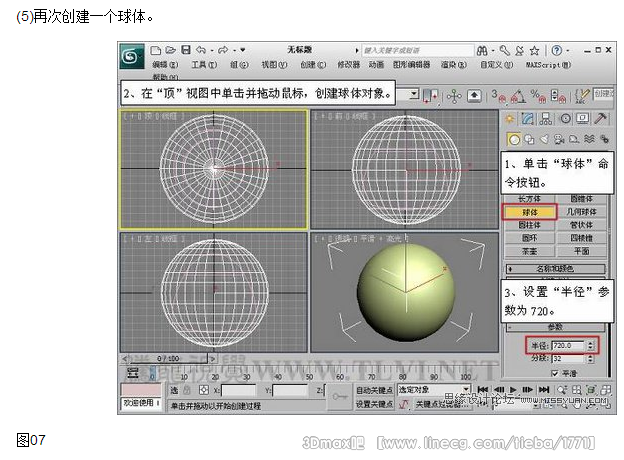This screenshot has width=624, height=460.
Task: Click the Redo arrow icon
Action: coord(223,50)
